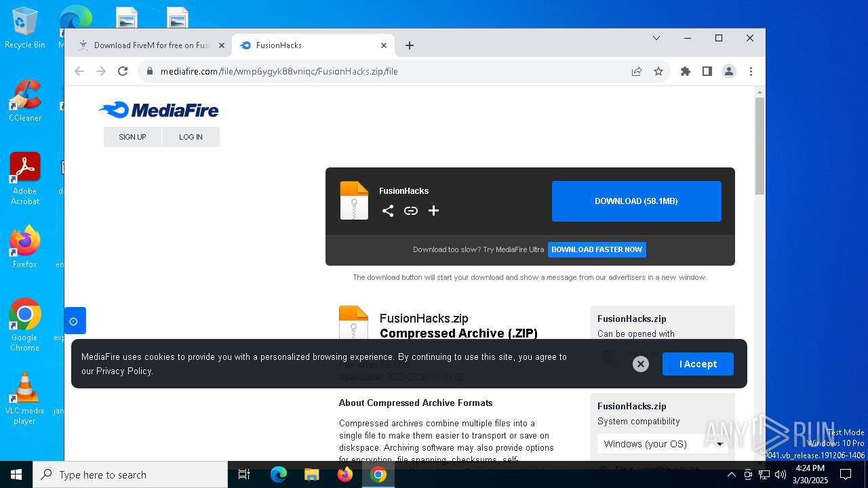Image resolution: width=868 pixels, height=488 pixels.
Task: Open Windows Start menu
Action: pyautogui.click(x=16, y=474)
